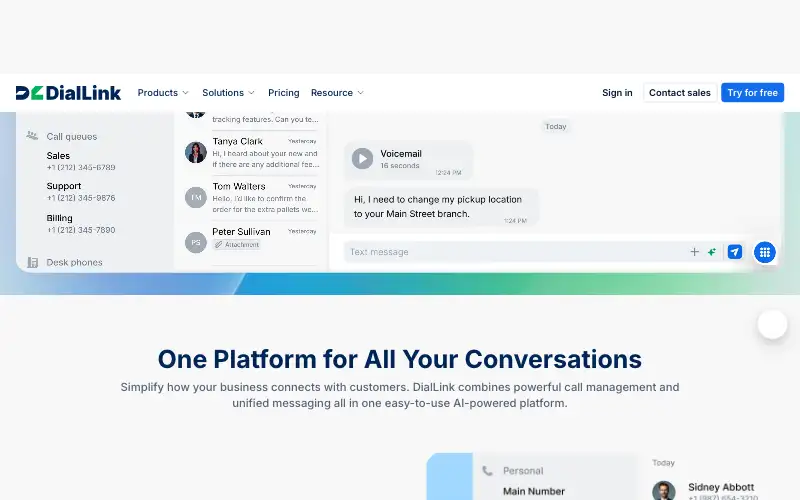
Task: Click the Personal phone icon
Action: tap(487, 470)
